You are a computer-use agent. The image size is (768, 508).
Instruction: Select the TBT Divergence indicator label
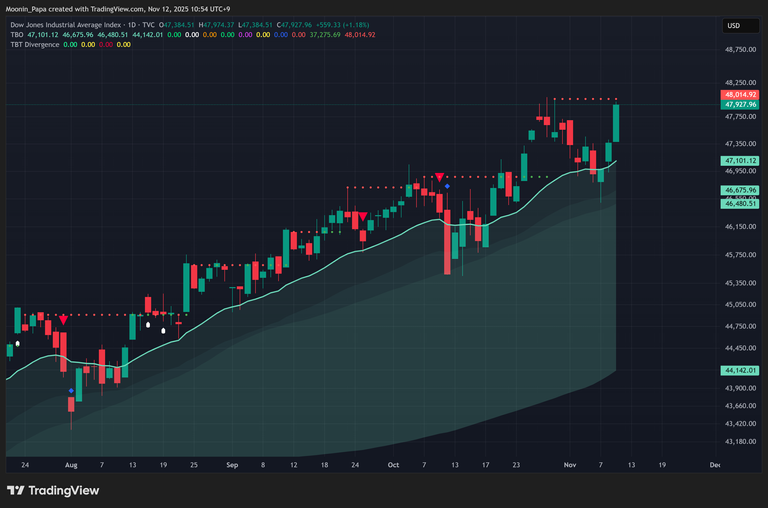pyautogui.click(x=37, y=45)
